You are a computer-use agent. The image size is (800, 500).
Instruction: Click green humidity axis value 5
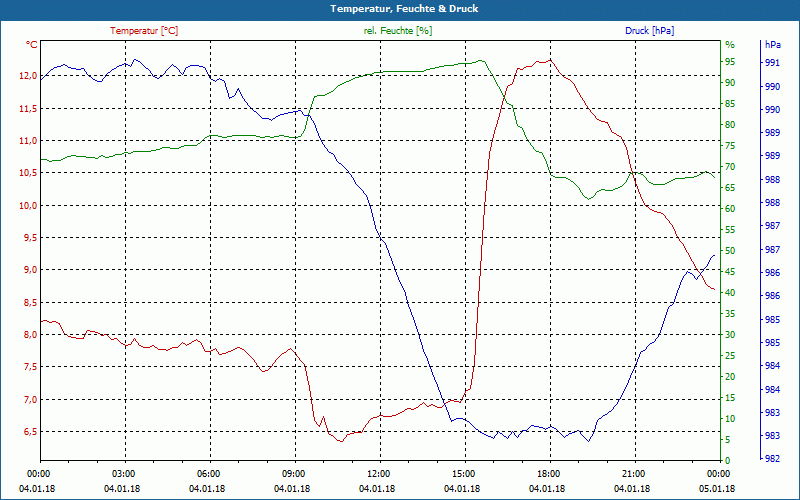728,440
